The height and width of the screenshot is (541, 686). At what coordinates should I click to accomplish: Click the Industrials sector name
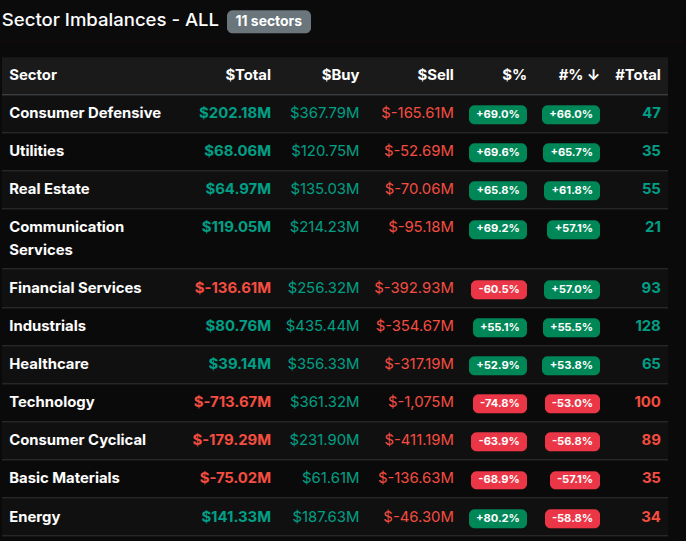click(47, 326)
